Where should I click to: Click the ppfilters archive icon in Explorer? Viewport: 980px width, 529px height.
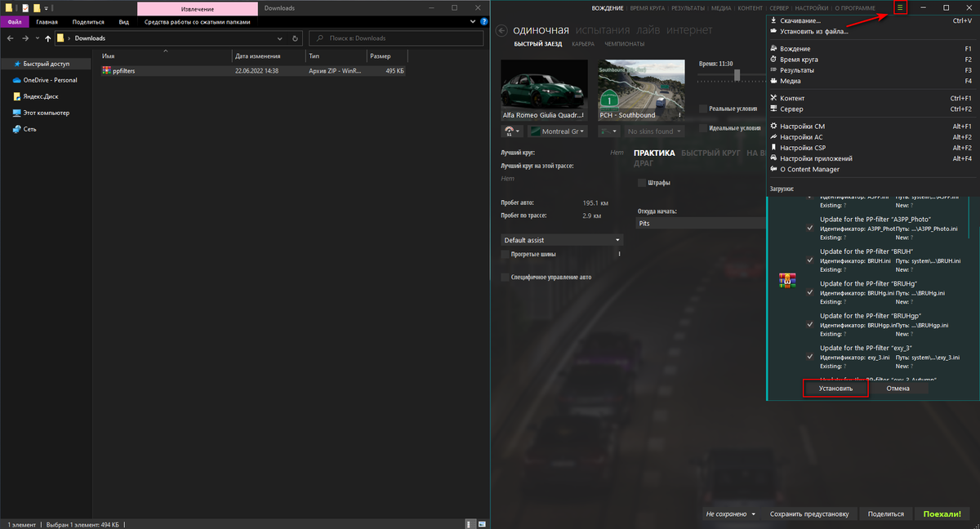tap(106, 71)
